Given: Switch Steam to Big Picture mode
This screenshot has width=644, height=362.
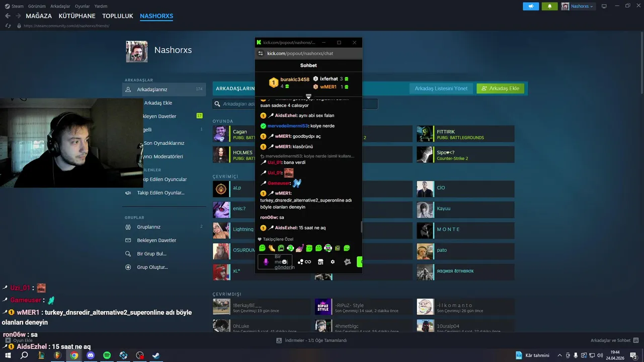Looking at the screenshot, I should coord(604,6).
